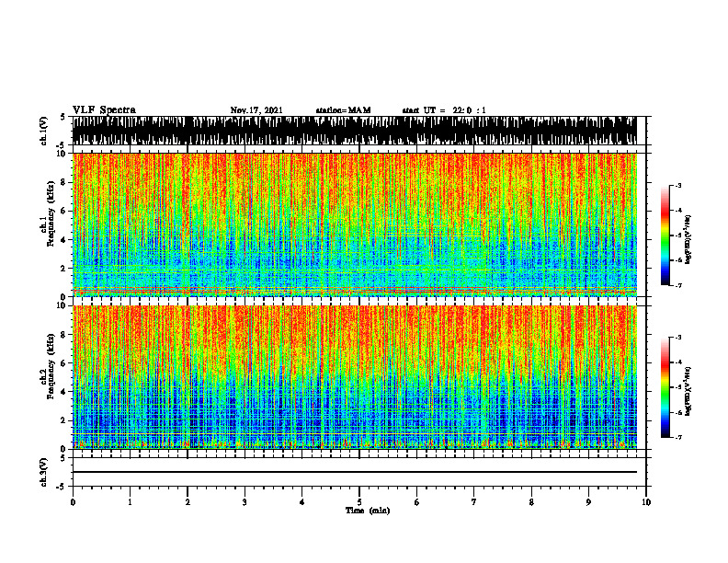Click the ch.1 spectrogram color scale bar
The image size is (728, 563).
[x=665, y=236]
